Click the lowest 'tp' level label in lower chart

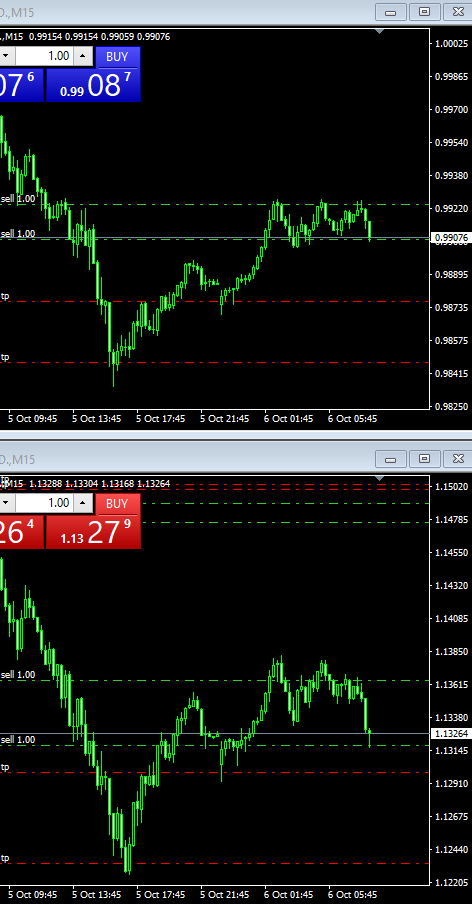5,858
